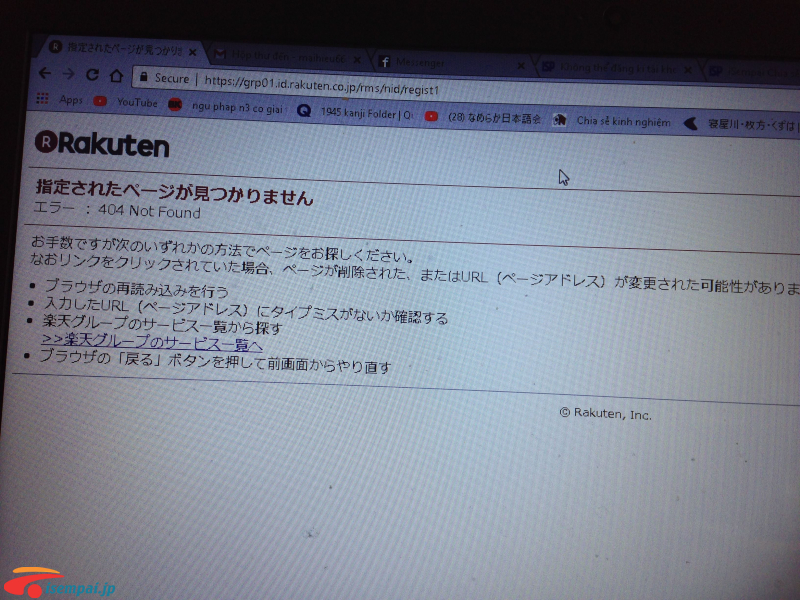Click the '© Rakuten, Inc.' footer text
The image size is (800, 600).
[606, 413]
